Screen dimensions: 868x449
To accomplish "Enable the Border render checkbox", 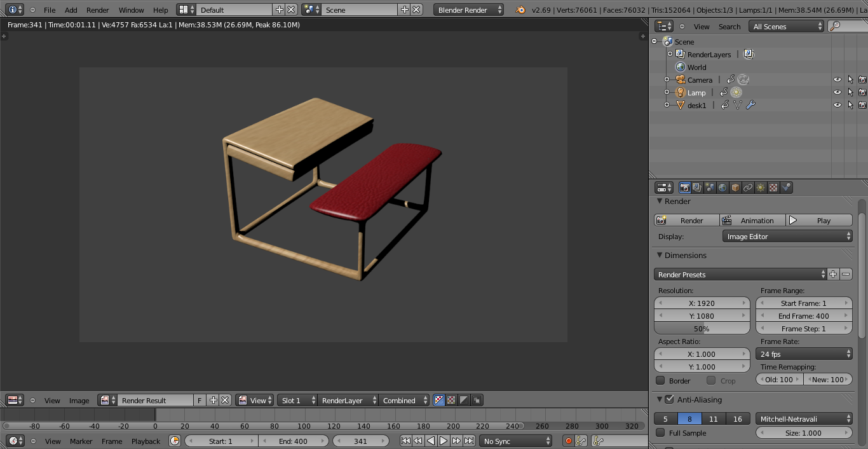I will pyautogui.click(x=660, y=380).
